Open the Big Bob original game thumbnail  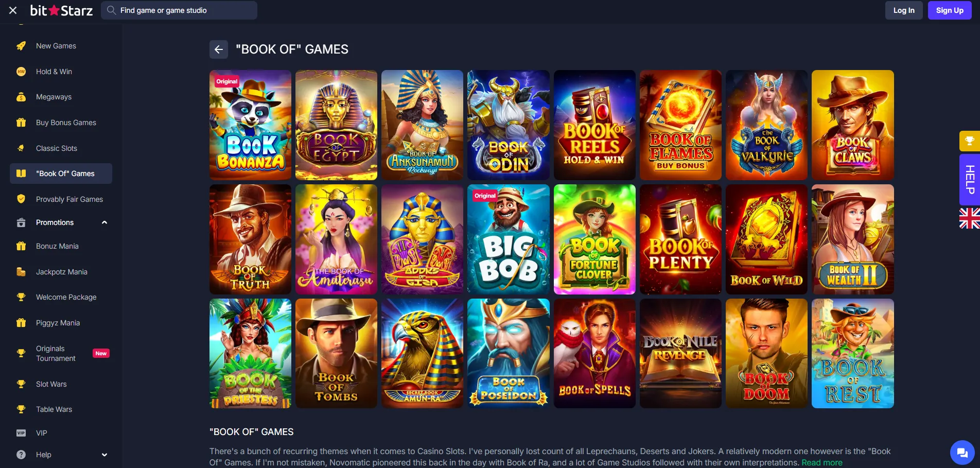tap(509, 239)
